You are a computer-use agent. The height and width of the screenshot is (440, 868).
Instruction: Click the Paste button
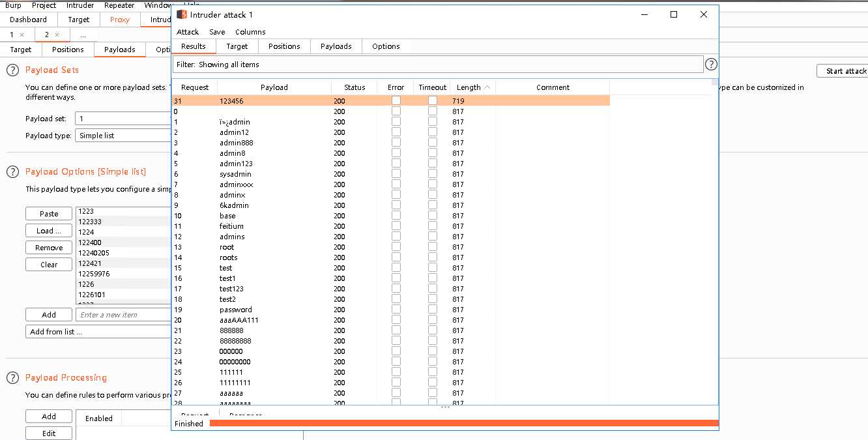click(49, 214)
